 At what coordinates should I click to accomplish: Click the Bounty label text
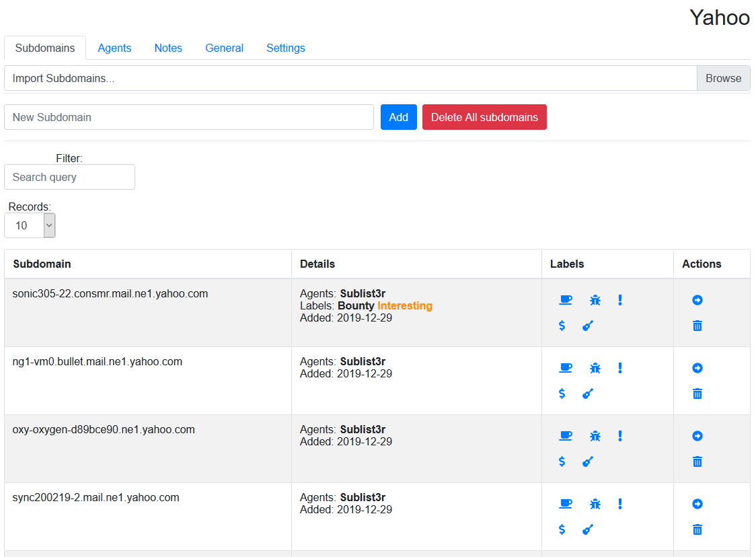coord(356,306)
